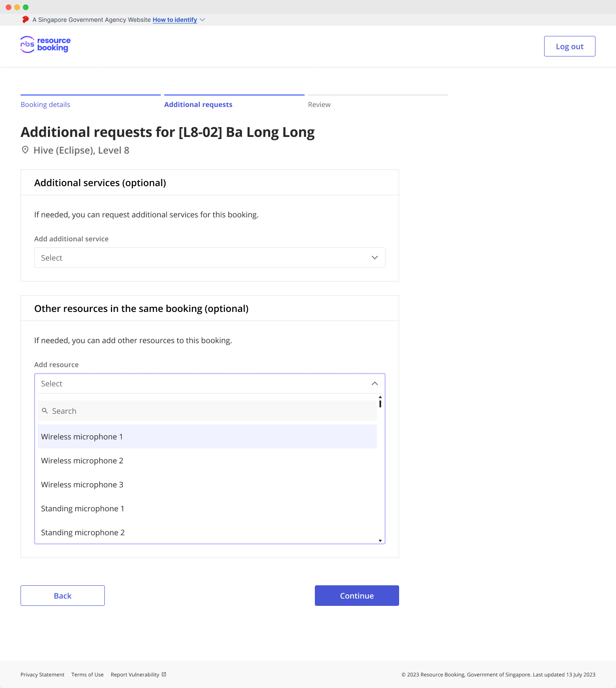Click the external link icon beside Report Vulnerability
The width and height of the screenshot is (616, 688).
[164, 674]
